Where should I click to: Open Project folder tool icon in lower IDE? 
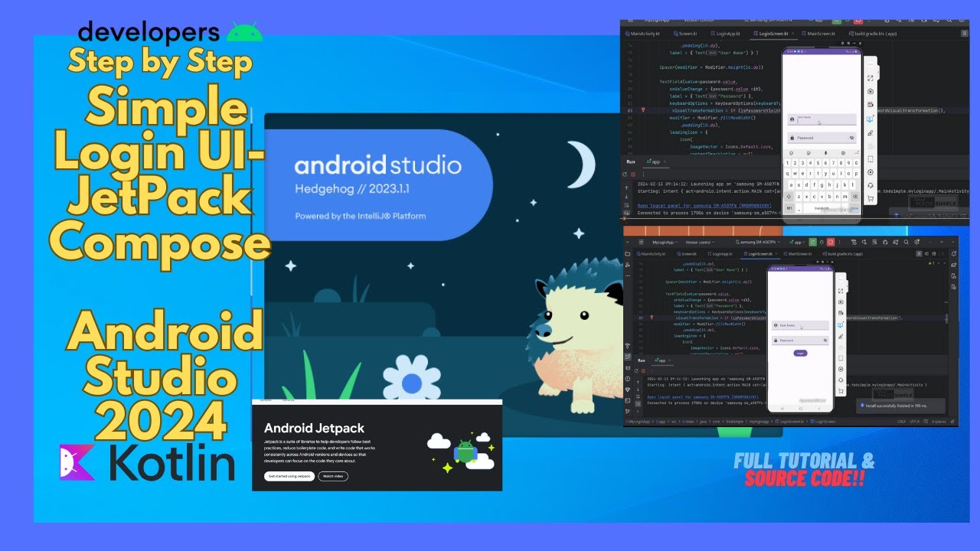click(627, 254)
